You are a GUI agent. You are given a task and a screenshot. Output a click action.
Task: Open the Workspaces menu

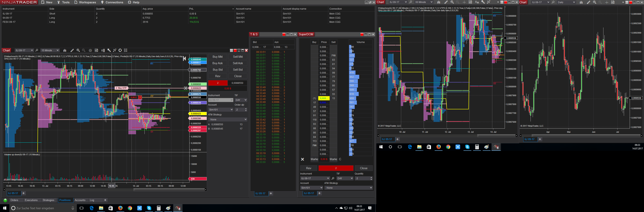85,2
